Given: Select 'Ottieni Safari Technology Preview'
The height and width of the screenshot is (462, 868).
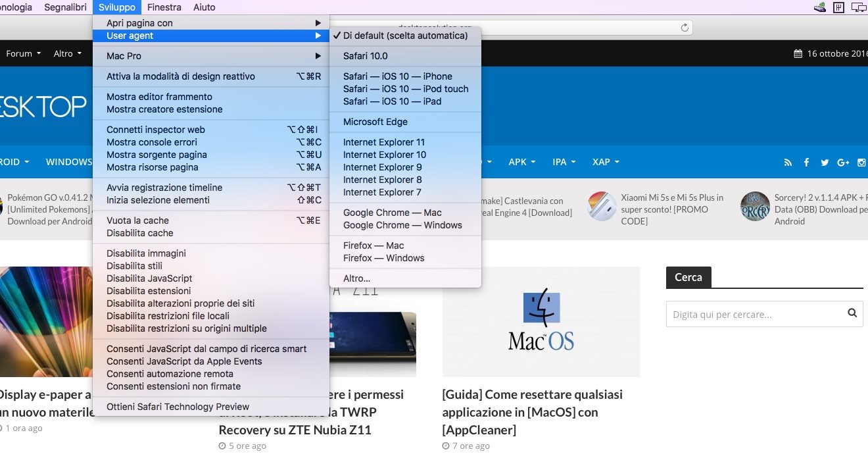Looking at the screenshot, I should (x=211, y=407).
